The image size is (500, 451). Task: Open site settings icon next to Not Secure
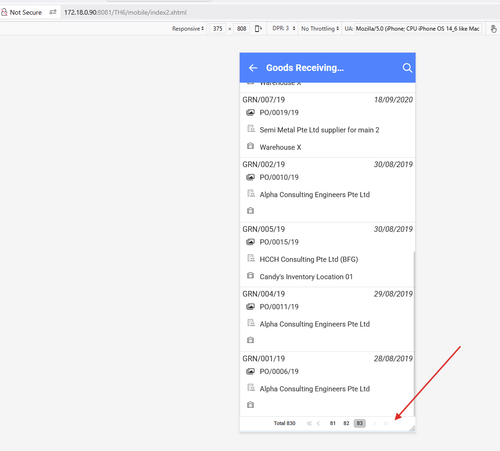pos(53,12)
